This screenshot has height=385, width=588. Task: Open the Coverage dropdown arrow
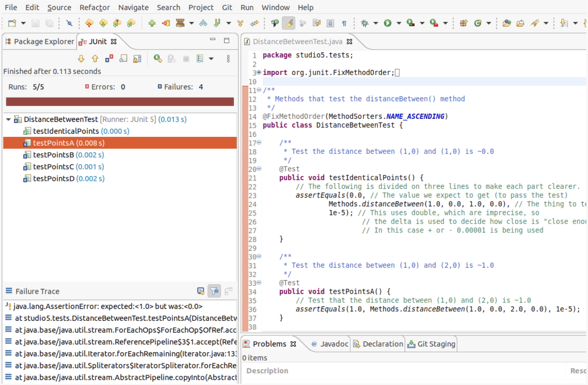click(422, 23)
